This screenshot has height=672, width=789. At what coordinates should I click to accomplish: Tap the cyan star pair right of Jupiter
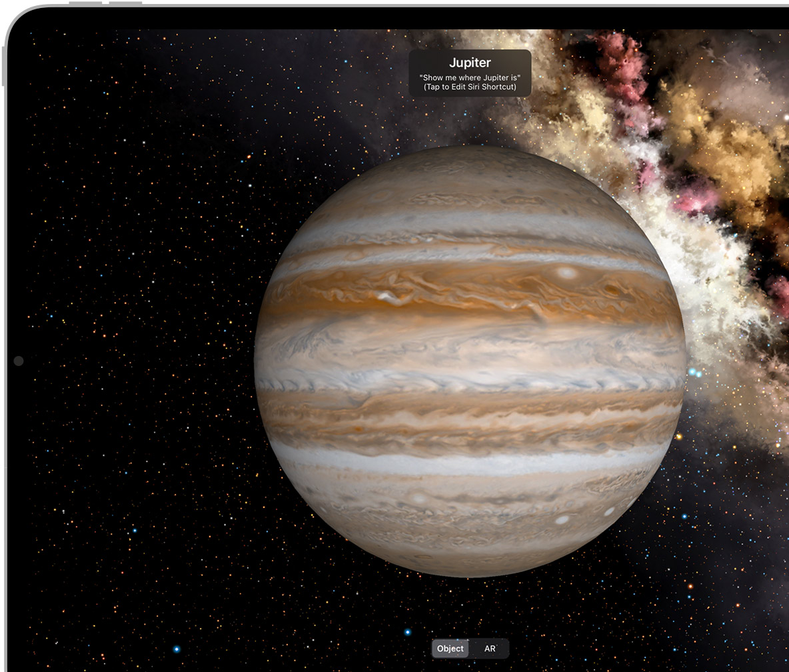694,372
